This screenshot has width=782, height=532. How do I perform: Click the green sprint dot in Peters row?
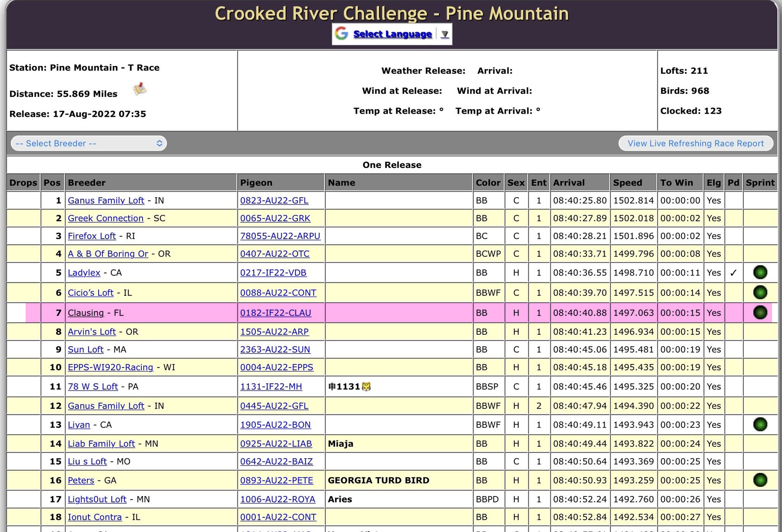coord(760,480)
